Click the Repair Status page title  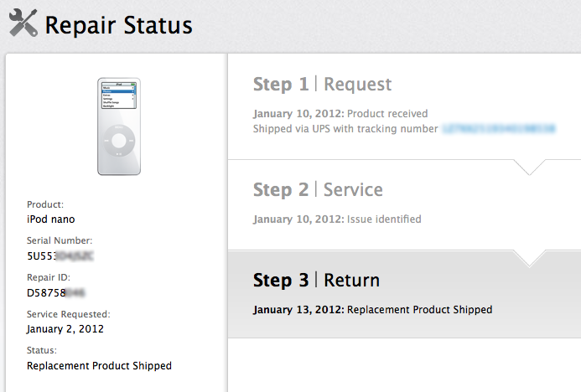(118, 24)
